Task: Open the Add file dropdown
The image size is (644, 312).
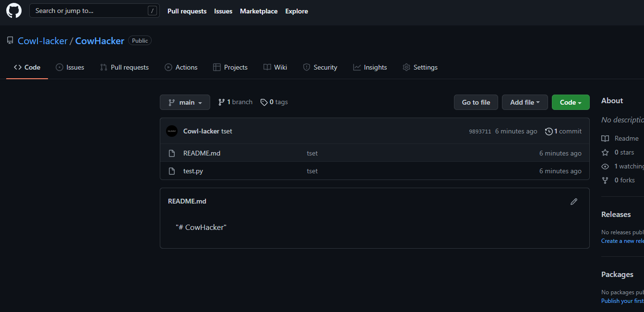Action: (525, 102)
